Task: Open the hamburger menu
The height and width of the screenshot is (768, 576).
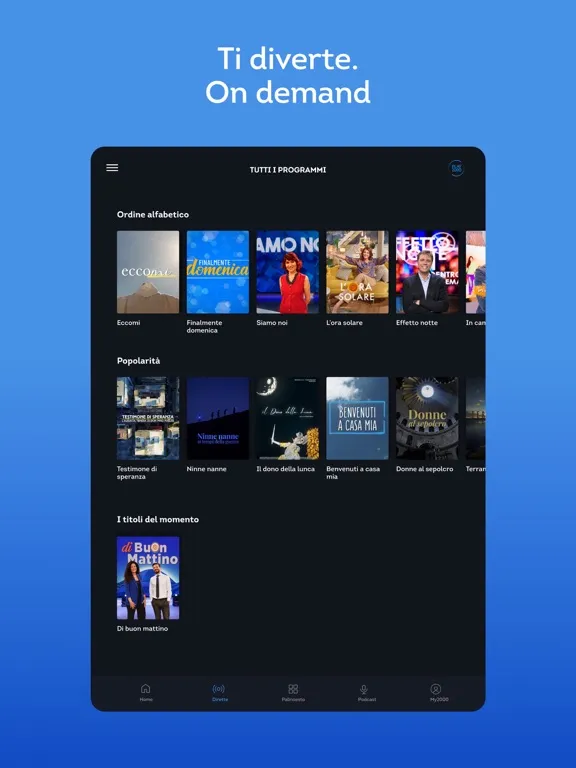Action: click(112, 168)
